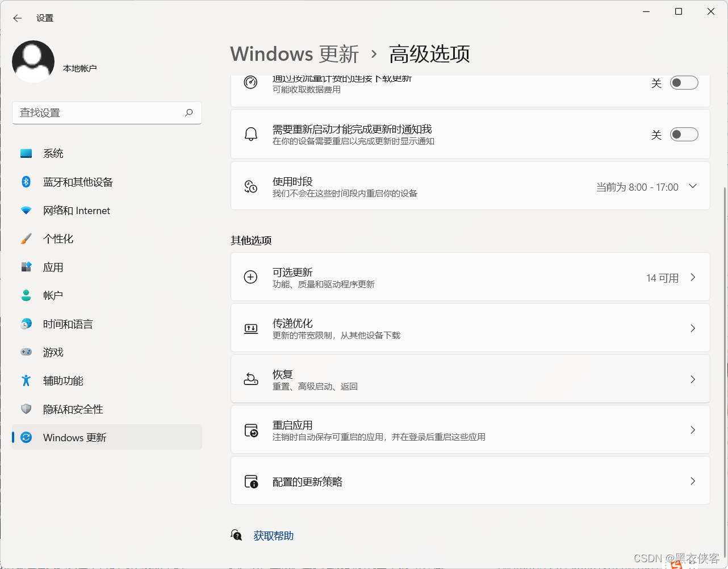Image resolution: width=728 pixels, height=569 pixels.
Task: Open 传递优化 via its chevron
Action: coord(693,328)
